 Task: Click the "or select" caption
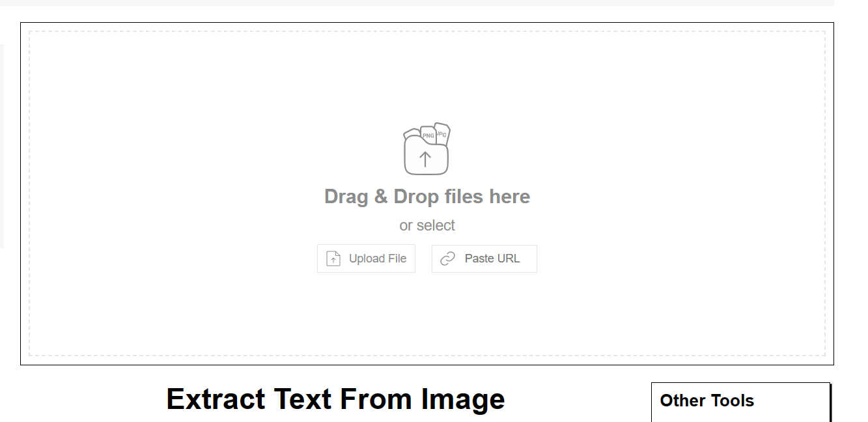(427, 225)
